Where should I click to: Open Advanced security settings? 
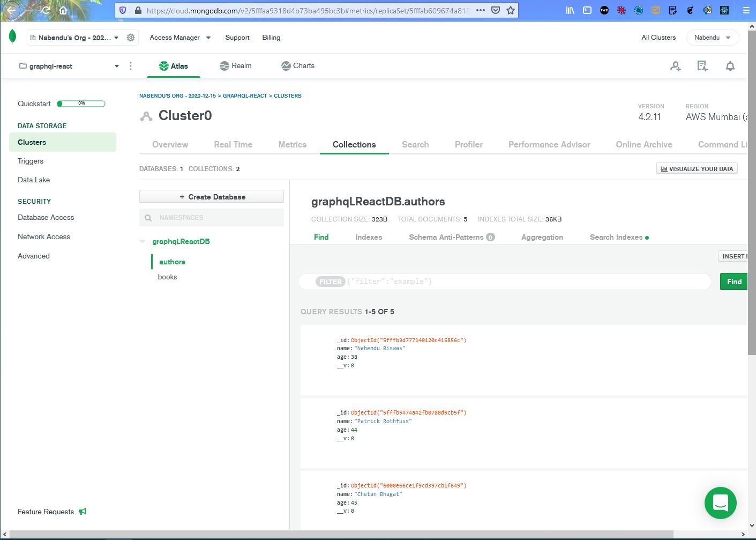(x=34, y=256)
